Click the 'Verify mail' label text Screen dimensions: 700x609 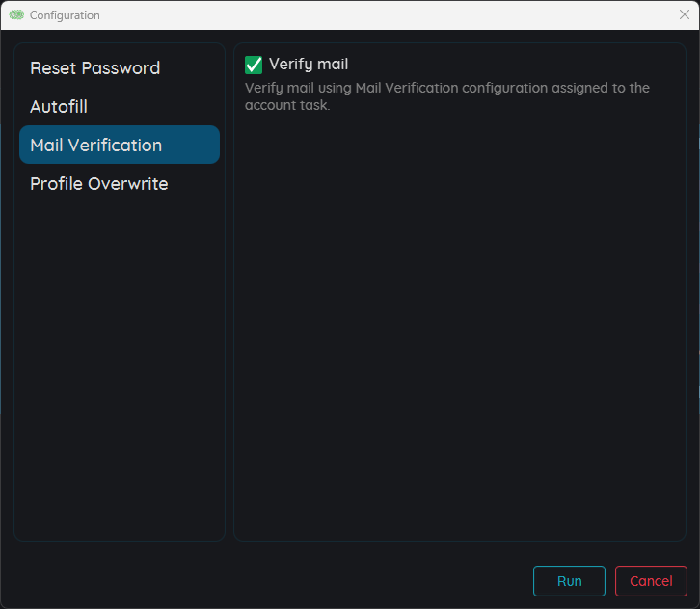(x=309, y=65)
